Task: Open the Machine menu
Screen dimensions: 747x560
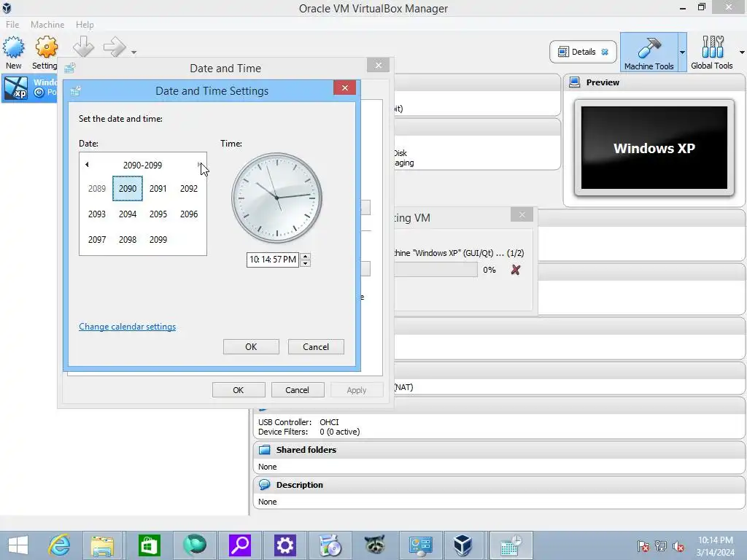Action: (x=47, y=24)
